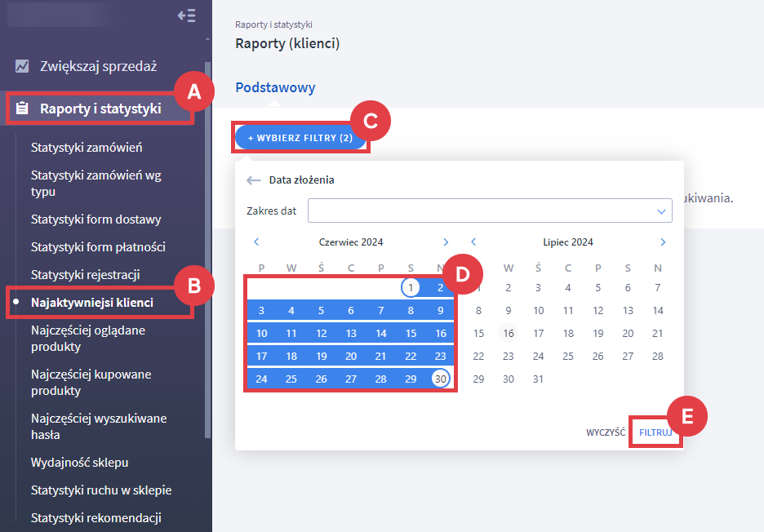The image size is (764, 532).
Task: Pick July 16 in the Lipiec calendar
Action: click(509, 333)
